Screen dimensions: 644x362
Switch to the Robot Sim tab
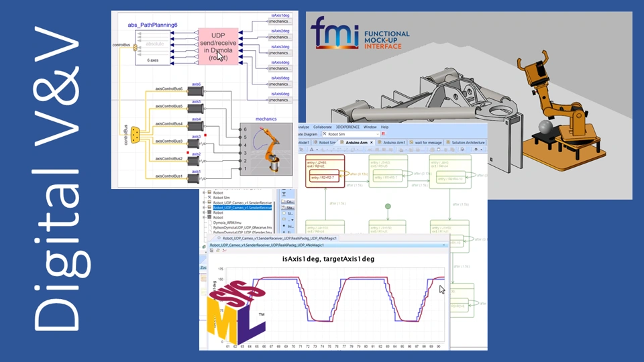click(324, 142)
